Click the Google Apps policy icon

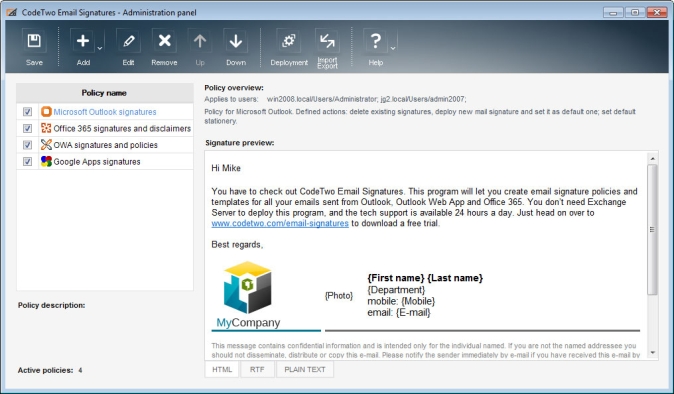46,161
